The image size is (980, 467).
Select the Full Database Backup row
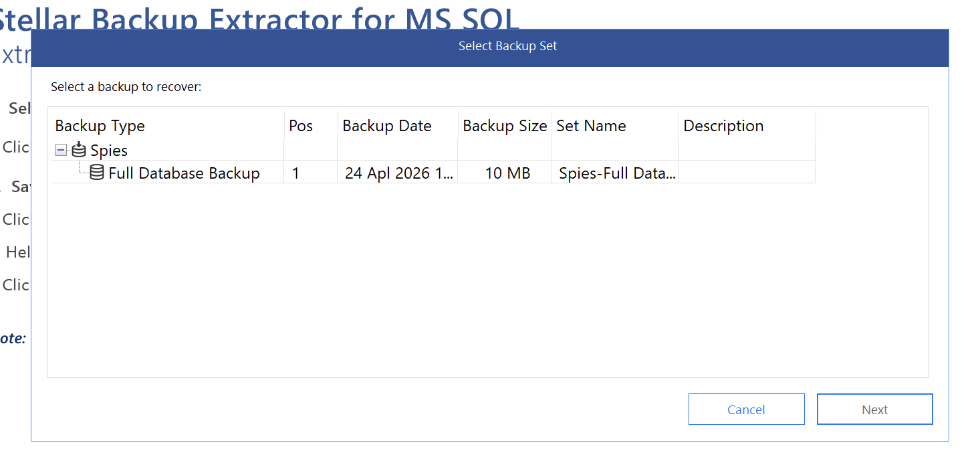pos(433,173)
